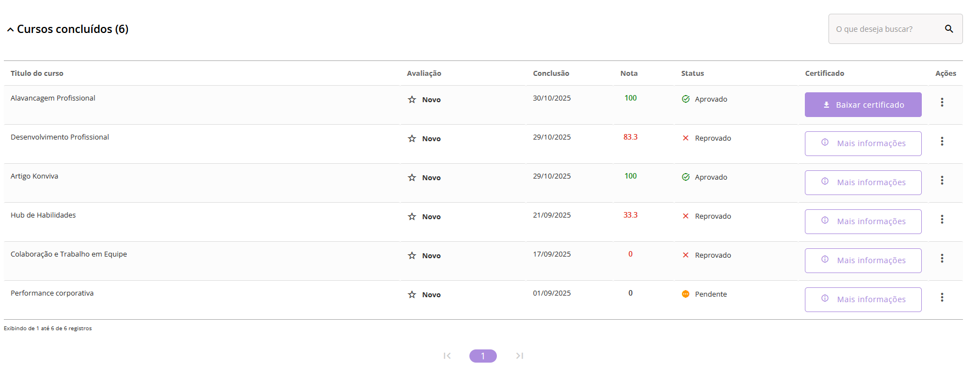Open kebab menu for Hub de Habilidades

tap(942, 219)
